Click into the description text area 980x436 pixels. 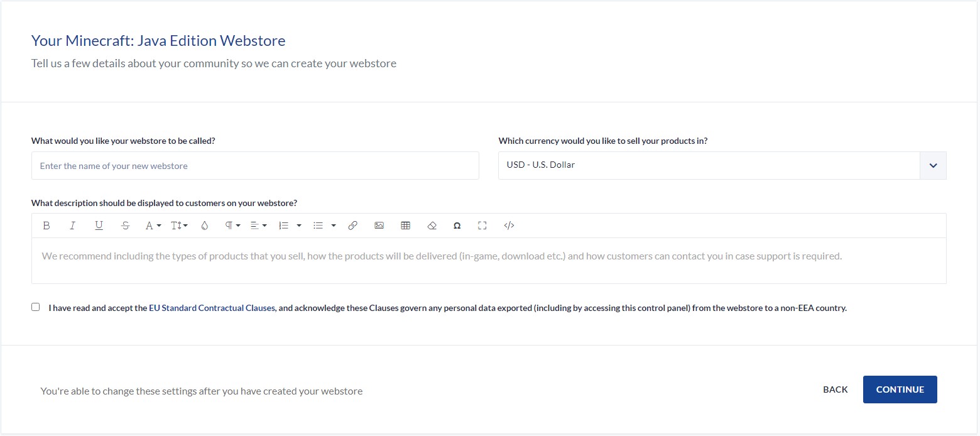click(489, 260)
